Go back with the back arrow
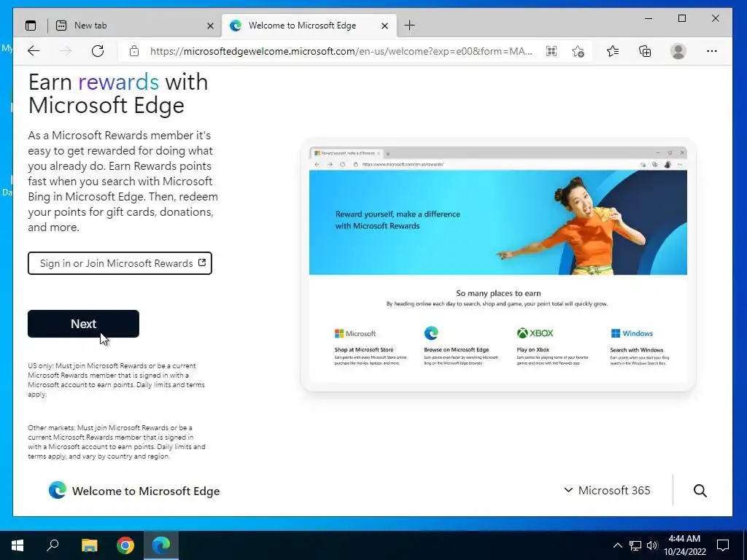Viewport: 747px width, 560px height. coord(34,51)
